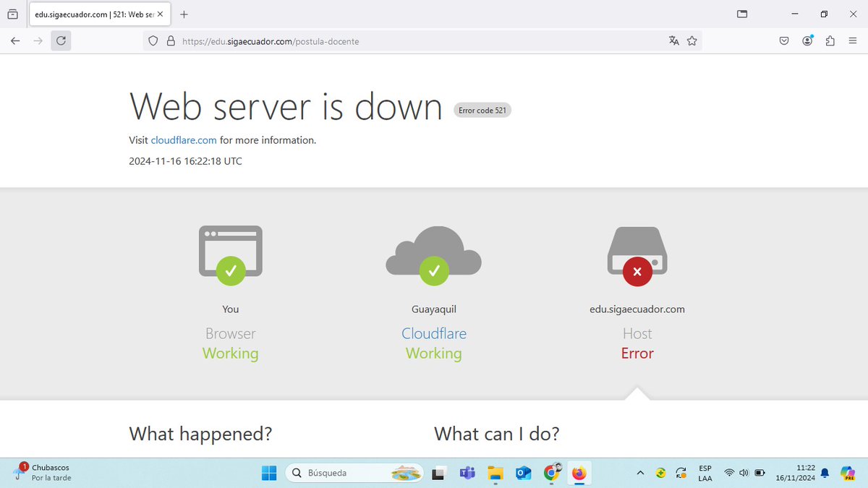This screenshot has height=488, width=868.
Task: Click the padlock site security icon
Action: [x=171, y=41]
